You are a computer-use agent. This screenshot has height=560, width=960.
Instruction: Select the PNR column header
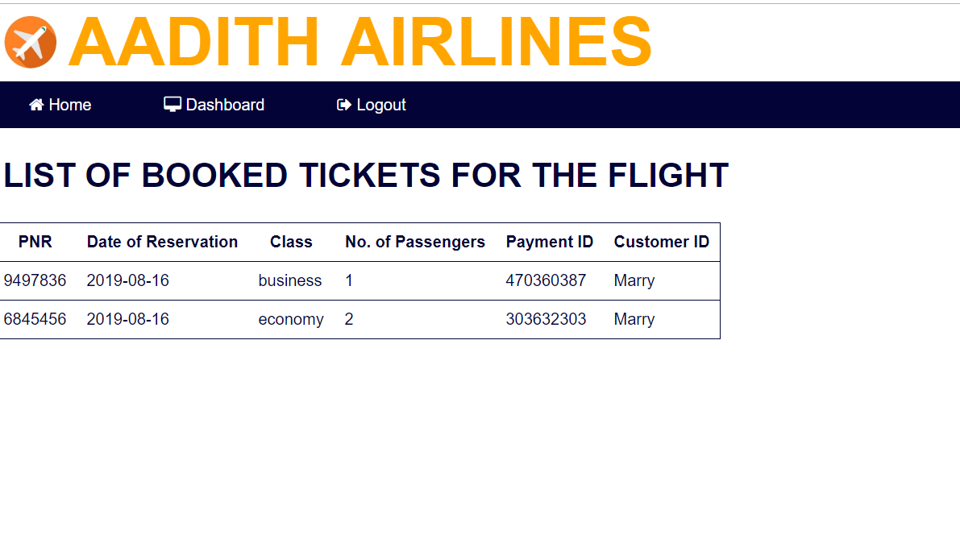[35, 242]
